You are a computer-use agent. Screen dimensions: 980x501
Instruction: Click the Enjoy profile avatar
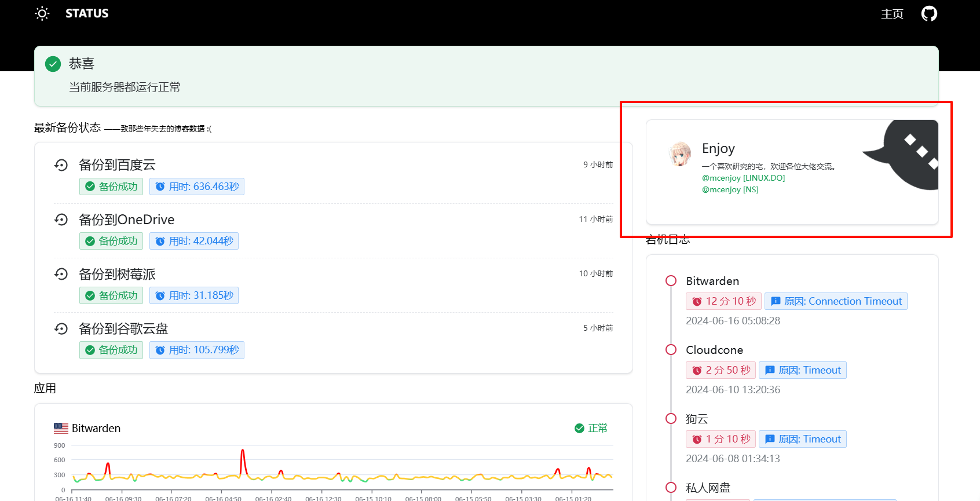click(680, 154)
